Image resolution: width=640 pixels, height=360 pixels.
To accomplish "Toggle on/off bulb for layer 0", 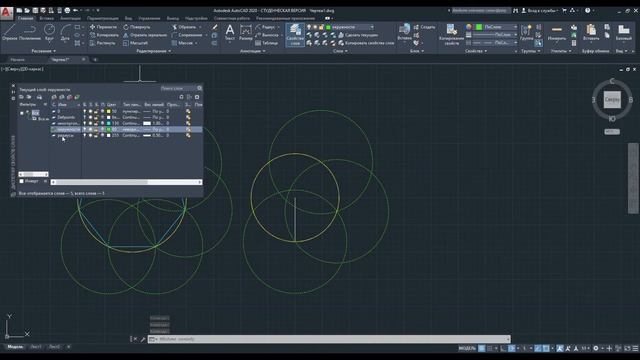I will coord(85,111).
